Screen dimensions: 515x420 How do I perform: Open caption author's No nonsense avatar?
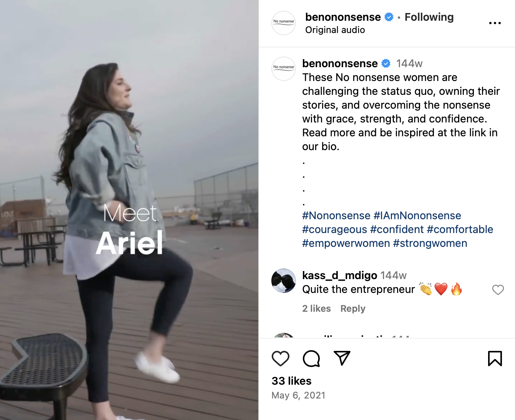284,69
